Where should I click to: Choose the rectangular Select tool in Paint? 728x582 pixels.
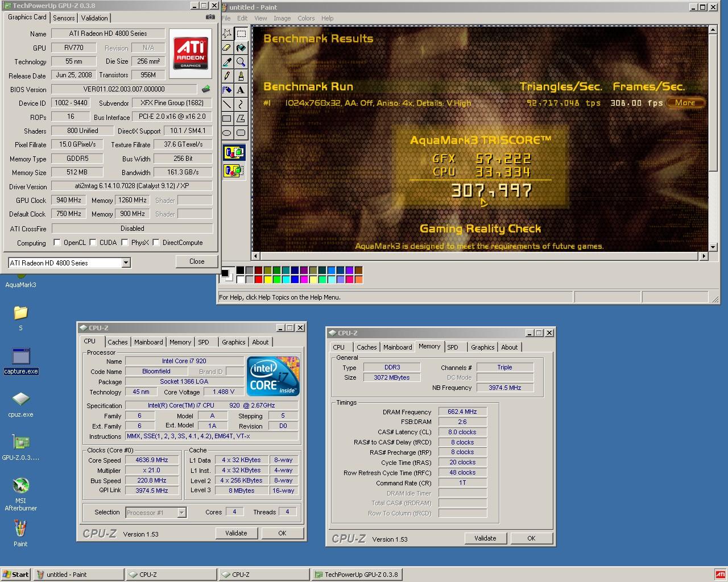click(241, 34)
